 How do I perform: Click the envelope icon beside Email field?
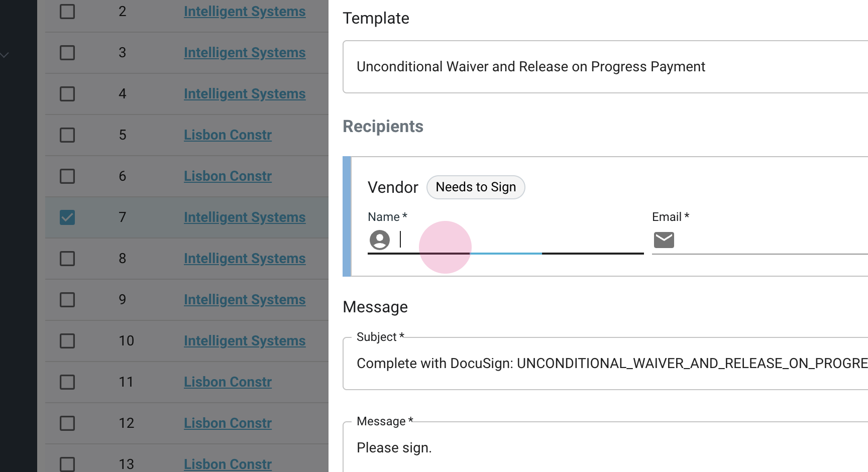(x=664, y=240)
